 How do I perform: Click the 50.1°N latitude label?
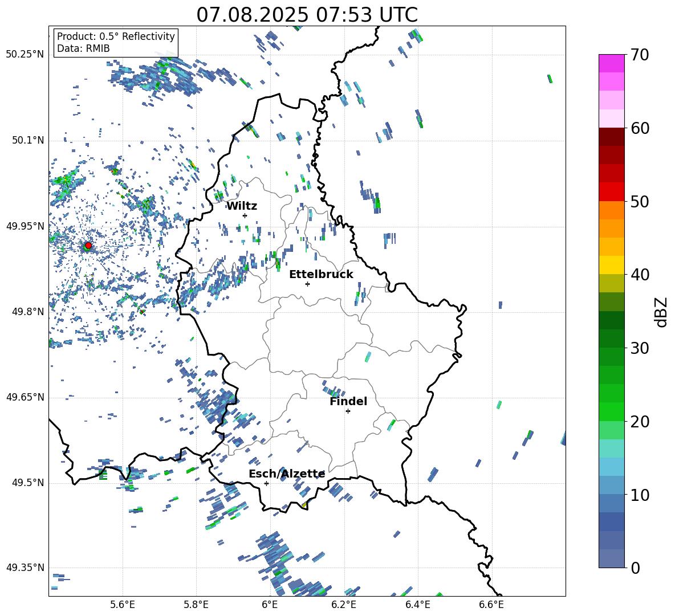click(x=27, y=141)
